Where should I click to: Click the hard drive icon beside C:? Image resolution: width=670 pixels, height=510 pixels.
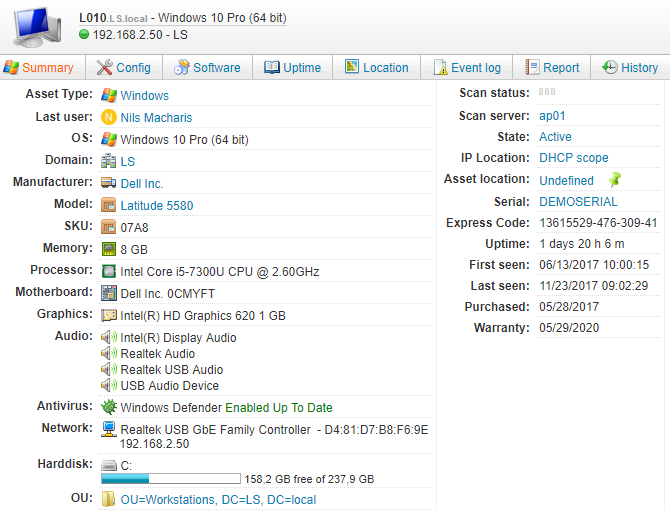click(x=109, y=465)
